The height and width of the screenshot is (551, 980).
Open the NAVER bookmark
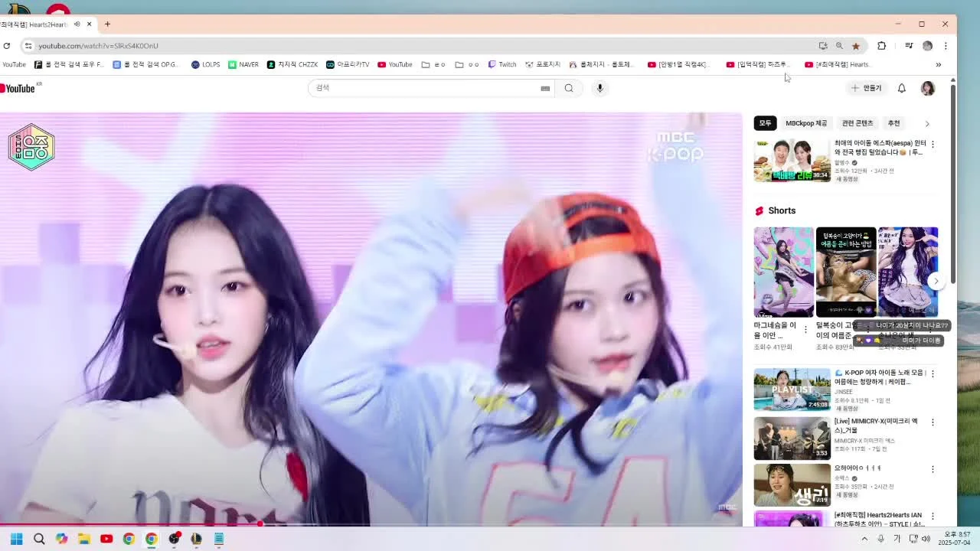tap(243, 65)
